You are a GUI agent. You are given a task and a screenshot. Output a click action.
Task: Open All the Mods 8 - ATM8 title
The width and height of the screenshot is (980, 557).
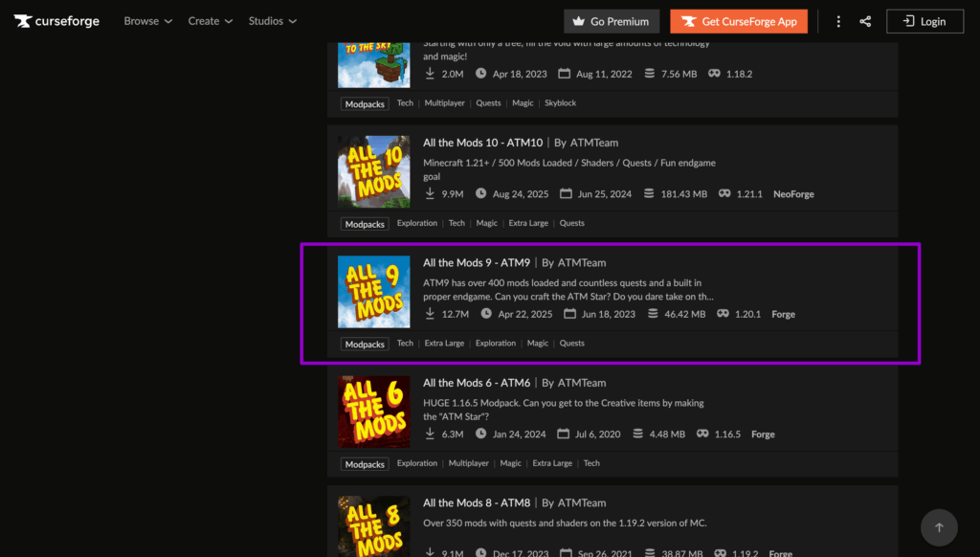pyautogui.click(x=477, y=502)
